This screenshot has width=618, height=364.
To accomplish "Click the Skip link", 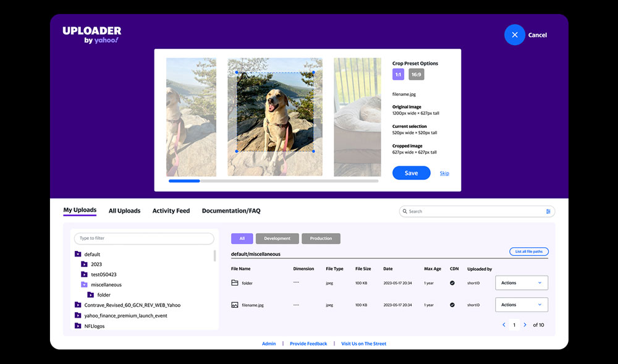I will [x=444, y=173].
